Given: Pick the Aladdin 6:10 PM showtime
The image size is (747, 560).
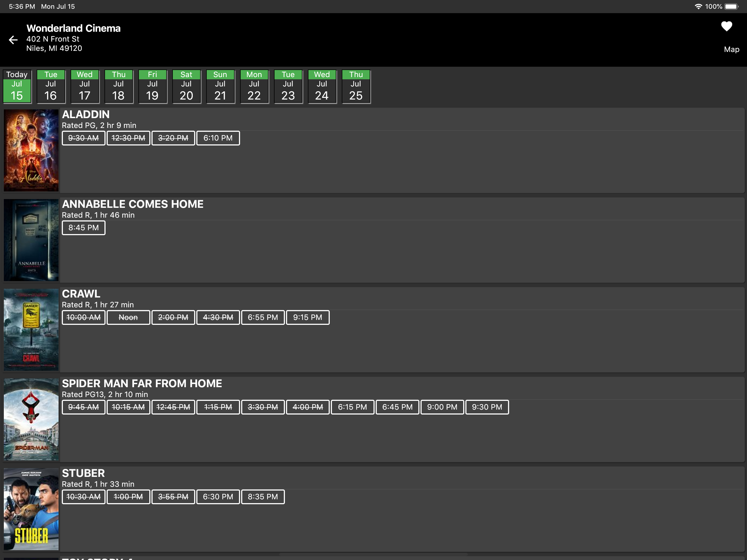Looking at the screenshot, I should click(x=218, y=138).
